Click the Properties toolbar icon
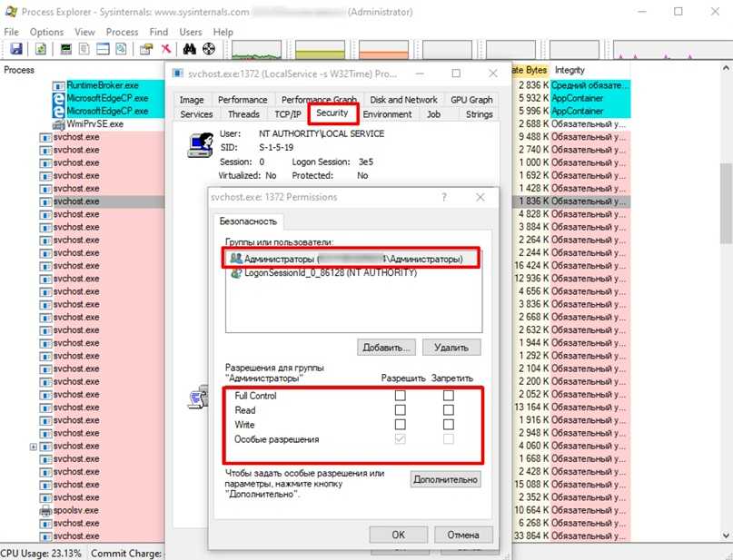 (x=145, y=49)
